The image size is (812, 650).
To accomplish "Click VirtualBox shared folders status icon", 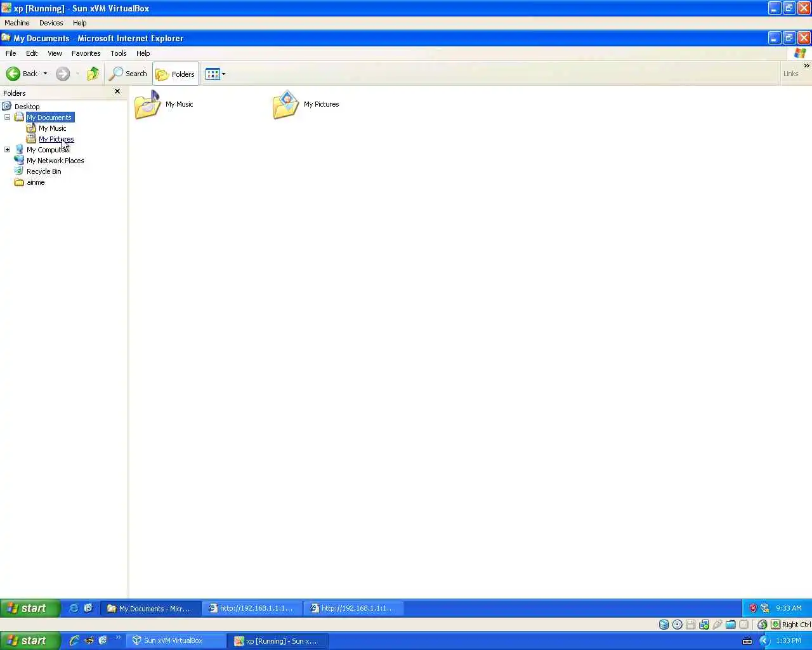I will pyautogui.click(x=731, y=625).
